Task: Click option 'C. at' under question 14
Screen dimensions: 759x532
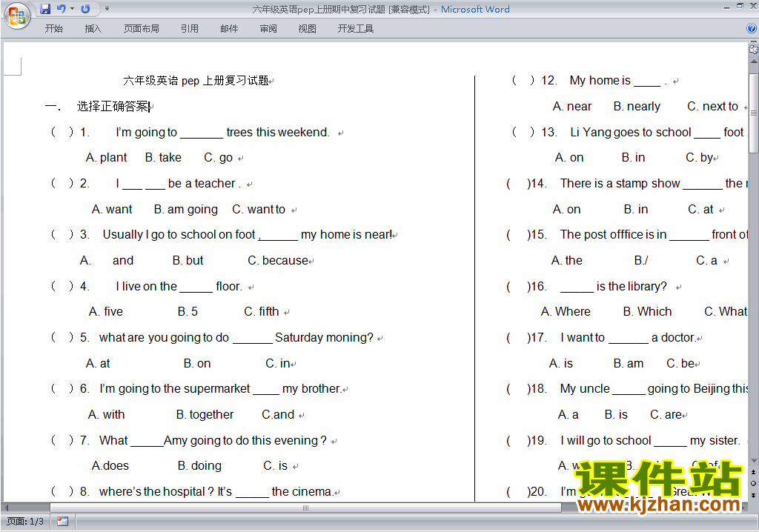Action: pos(700,210)
